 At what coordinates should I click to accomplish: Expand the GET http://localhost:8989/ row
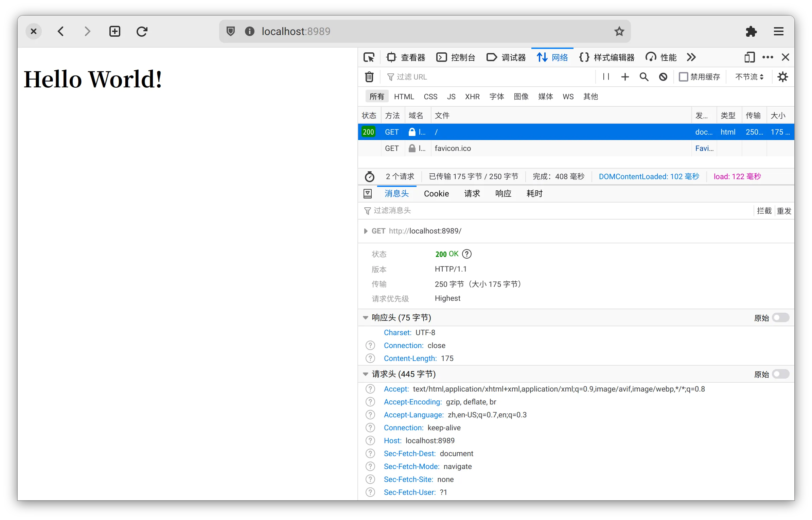(366, 231)
